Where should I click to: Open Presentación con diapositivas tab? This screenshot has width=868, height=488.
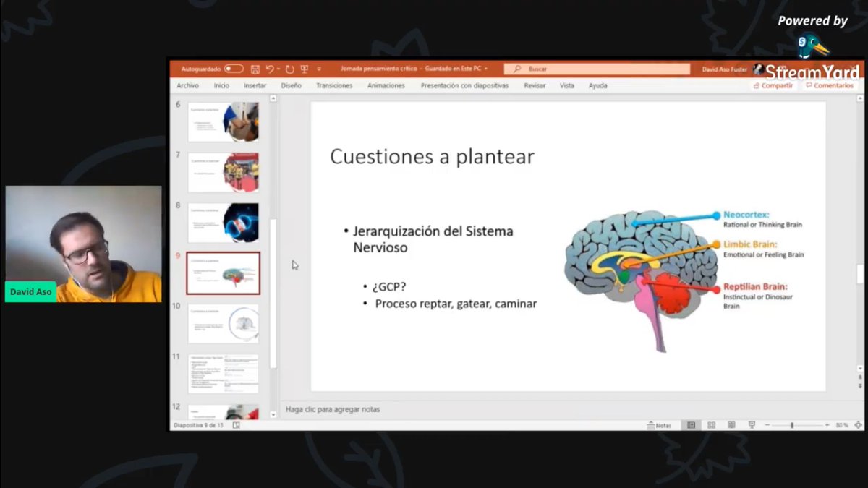coord(464,85)
